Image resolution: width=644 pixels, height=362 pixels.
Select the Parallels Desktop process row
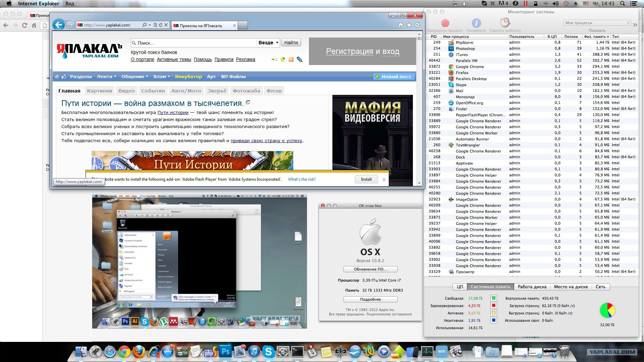[x=532, y=78]
